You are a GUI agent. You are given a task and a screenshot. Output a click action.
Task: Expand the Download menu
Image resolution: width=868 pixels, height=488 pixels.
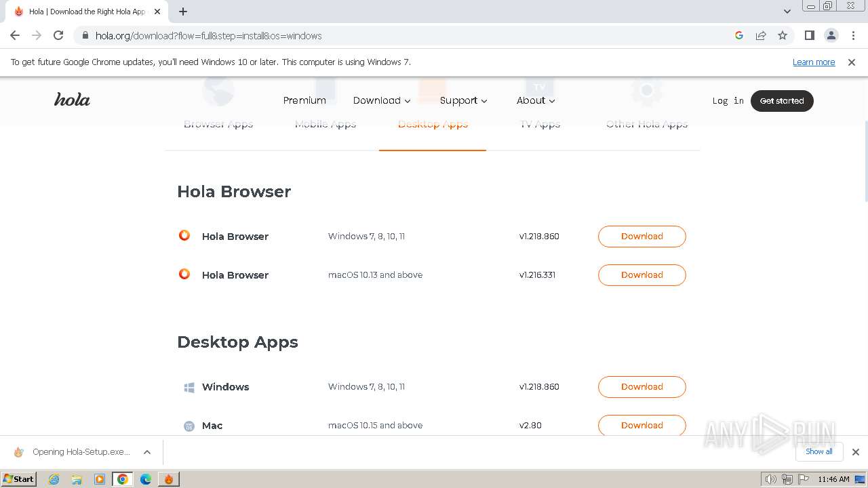[x=382, y=100]
